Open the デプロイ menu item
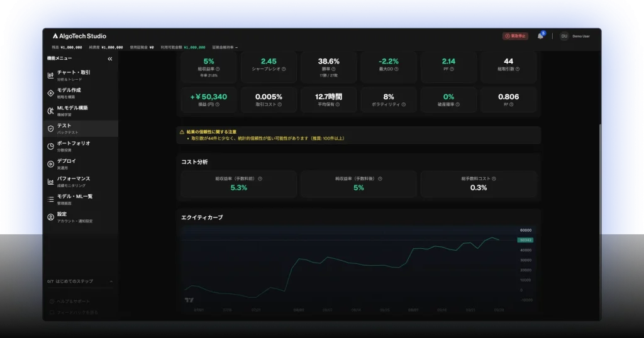 80,164
